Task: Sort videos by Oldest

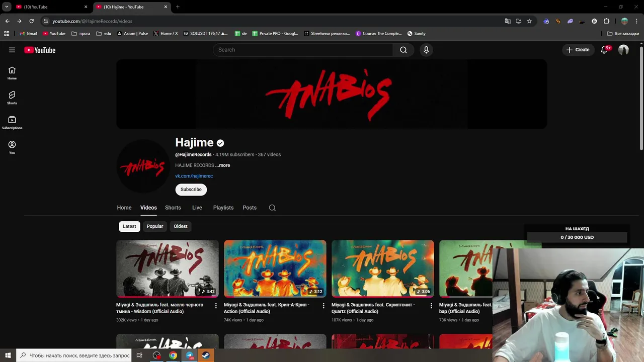Action: (x=181, y=226)
